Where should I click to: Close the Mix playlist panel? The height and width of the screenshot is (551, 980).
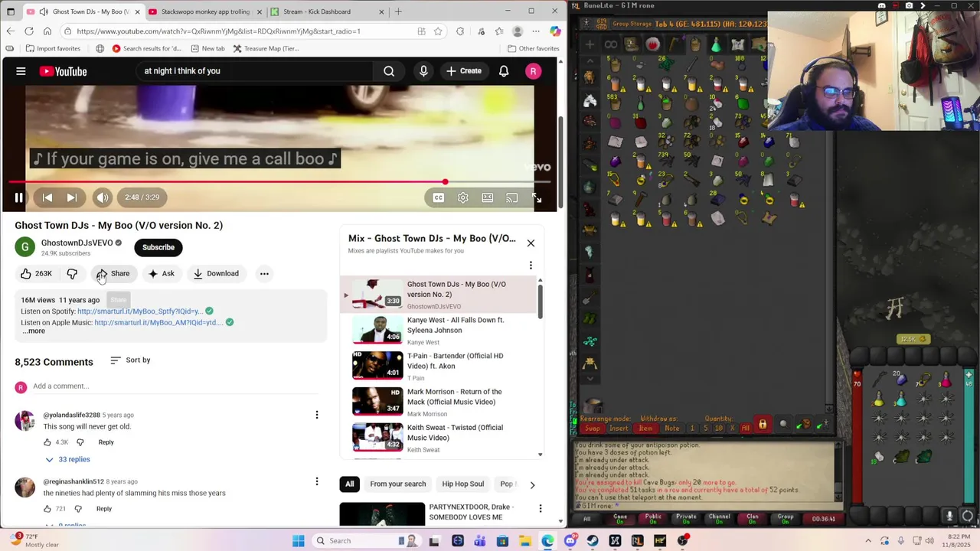[x=531, y=243]
